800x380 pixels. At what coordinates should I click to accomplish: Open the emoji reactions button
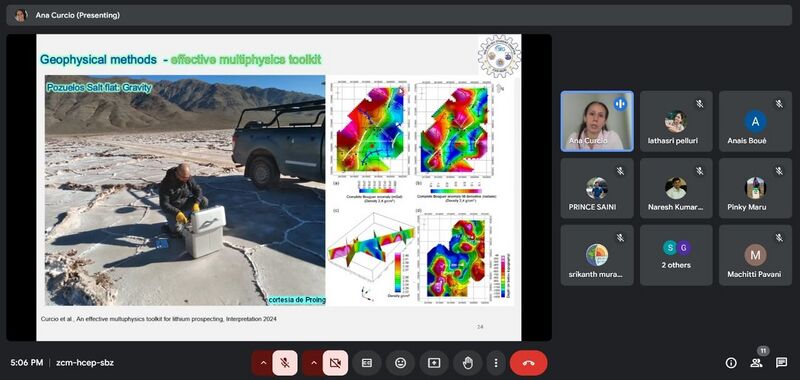click(x=401, y=363)
